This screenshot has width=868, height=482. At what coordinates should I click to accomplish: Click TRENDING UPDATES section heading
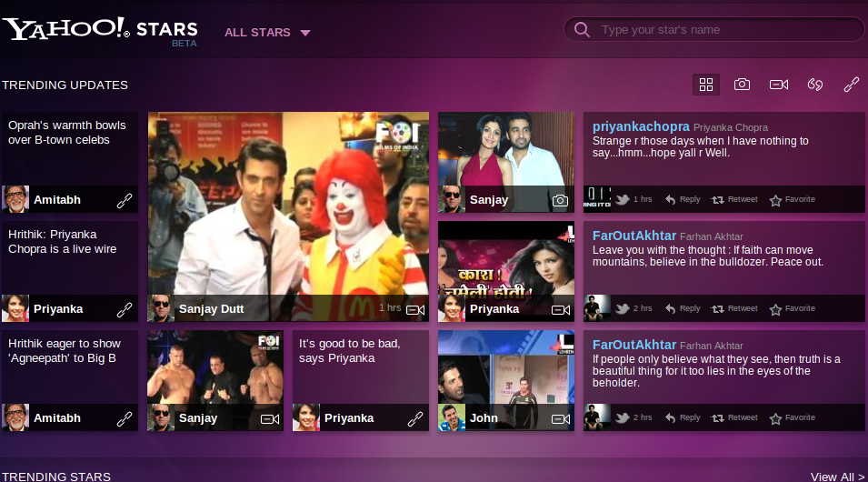click(x=65, y=85)
